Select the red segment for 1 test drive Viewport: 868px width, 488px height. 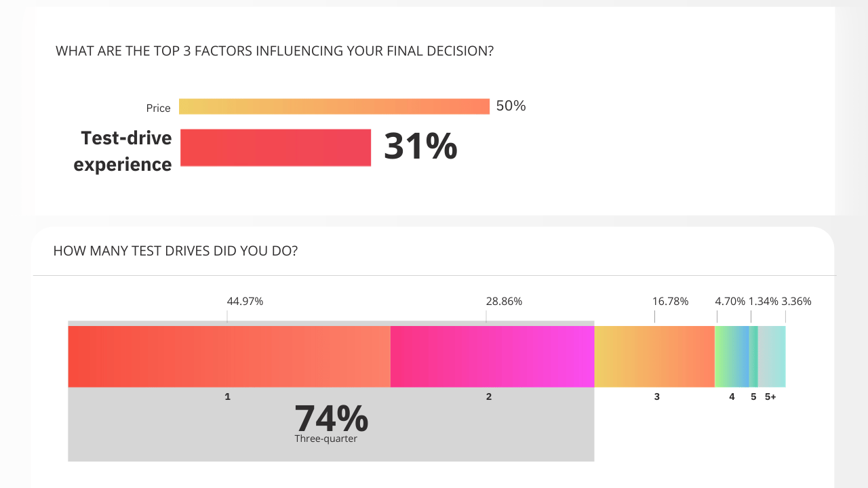click(229, 357)
